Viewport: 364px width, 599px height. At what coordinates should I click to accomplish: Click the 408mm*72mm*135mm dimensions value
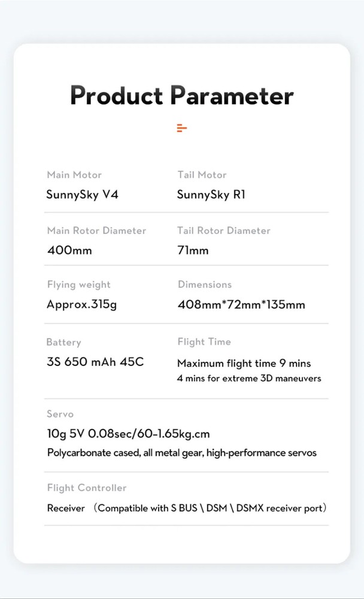(x=241, y=304)
